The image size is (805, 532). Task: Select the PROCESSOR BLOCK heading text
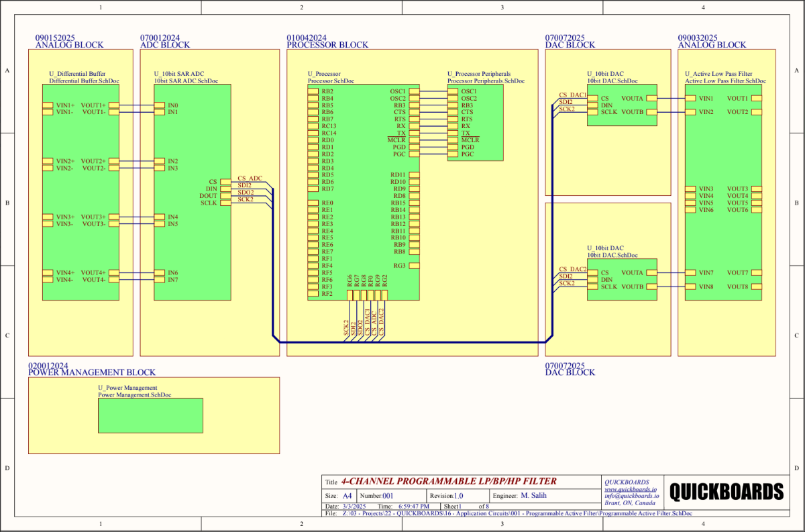tap(327, 45)
